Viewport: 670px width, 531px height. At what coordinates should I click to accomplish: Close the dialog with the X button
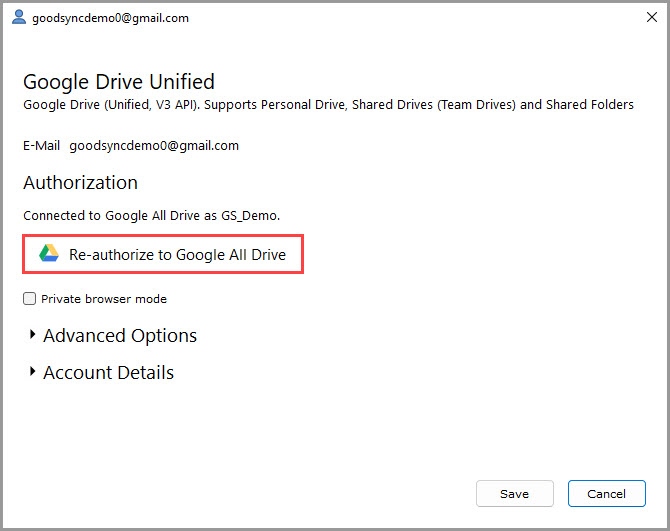point(652,17)
